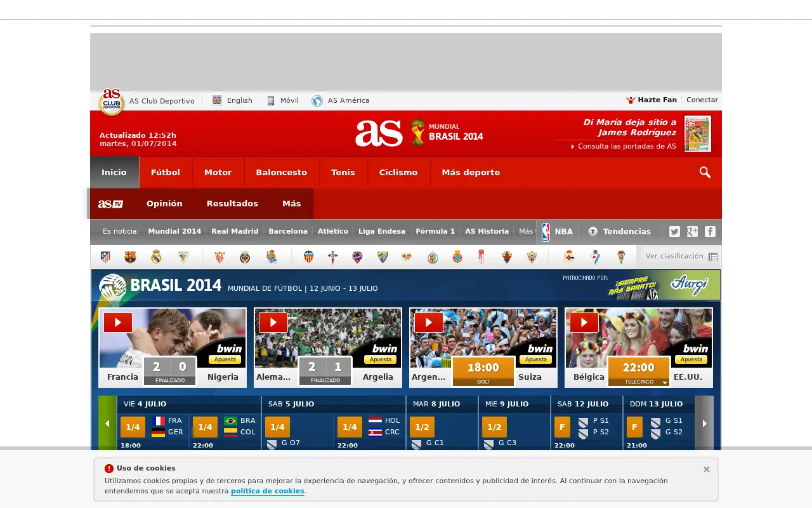Select the Rayo Vallecano crest
This screenshot has width=812, height=508.
[x=407, y=257]
